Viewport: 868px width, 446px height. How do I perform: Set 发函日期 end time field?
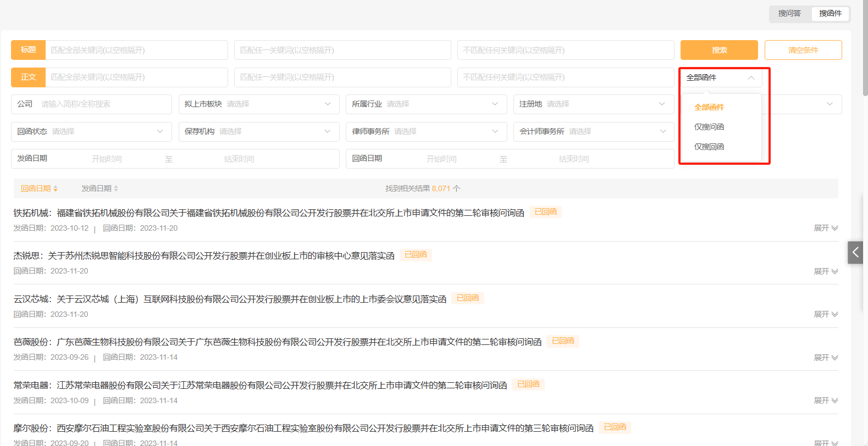239,159
